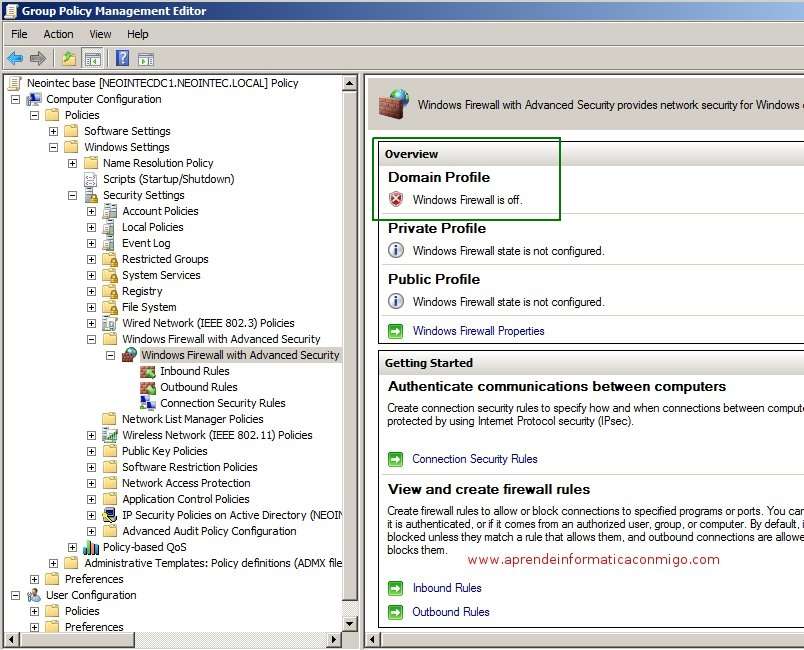
Task: Expand the Name Resolution Policy node
Action: pos(72,164)
